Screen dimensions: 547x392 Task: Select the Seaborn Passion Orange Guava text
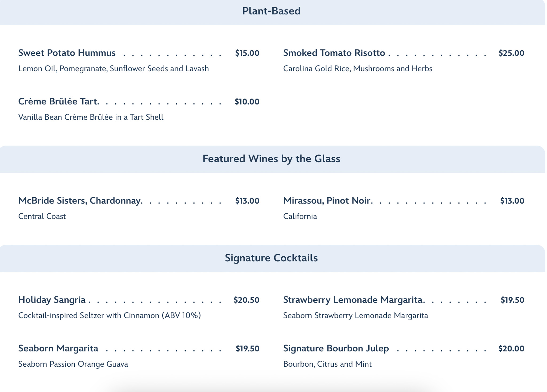click(x=73, y=364)
